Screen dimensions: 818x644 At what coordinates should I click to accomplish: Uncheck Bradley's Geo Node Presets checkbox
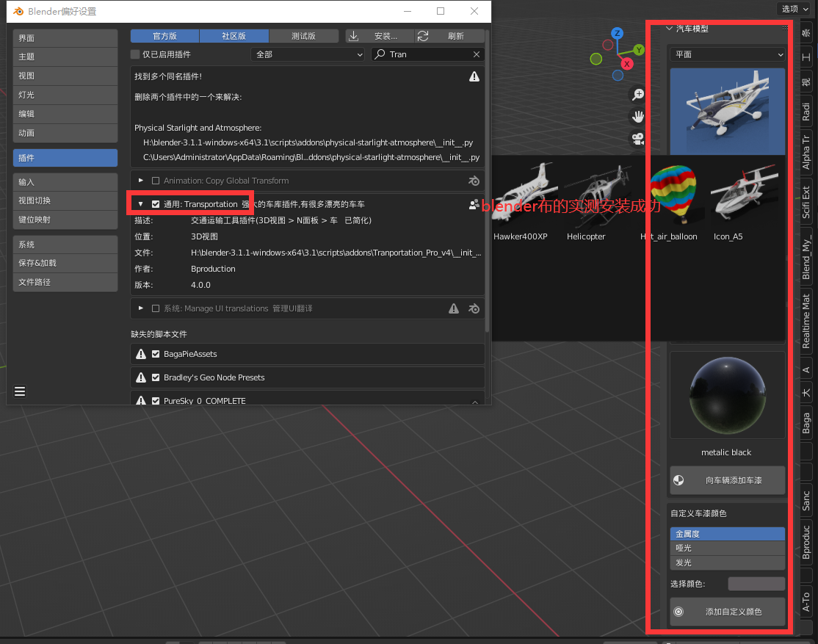point(156,377)
